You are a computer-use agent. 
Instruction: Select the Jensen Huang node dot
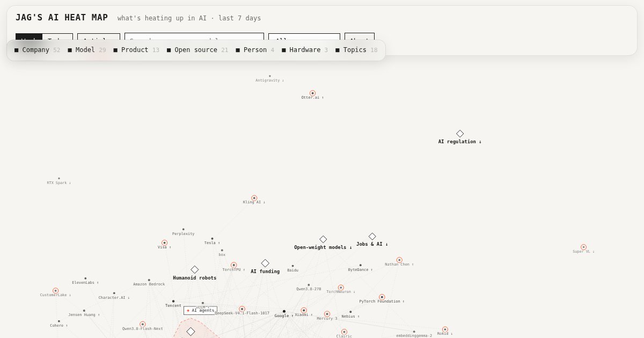(x=84, y=311)
